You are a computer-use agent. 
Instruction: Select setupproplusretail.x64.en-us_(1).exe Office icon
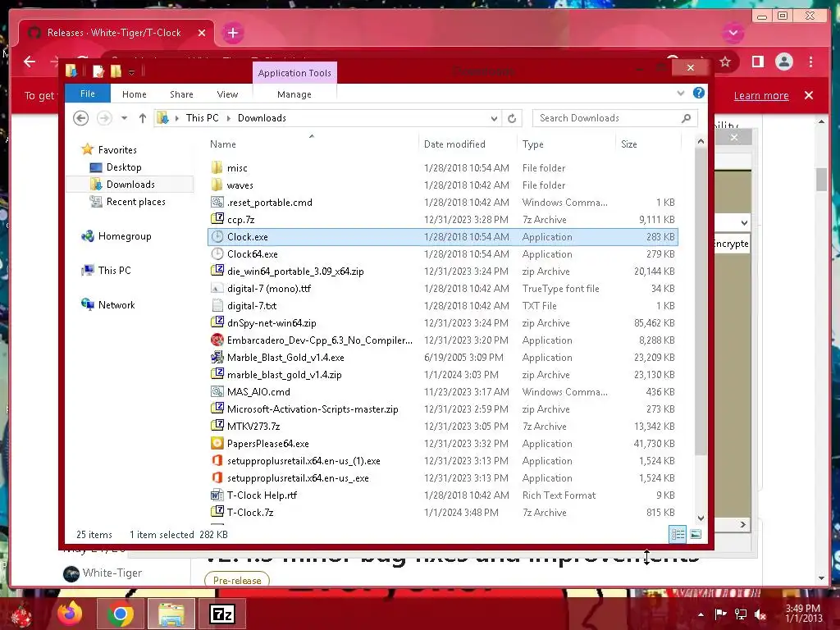(217, 460)
